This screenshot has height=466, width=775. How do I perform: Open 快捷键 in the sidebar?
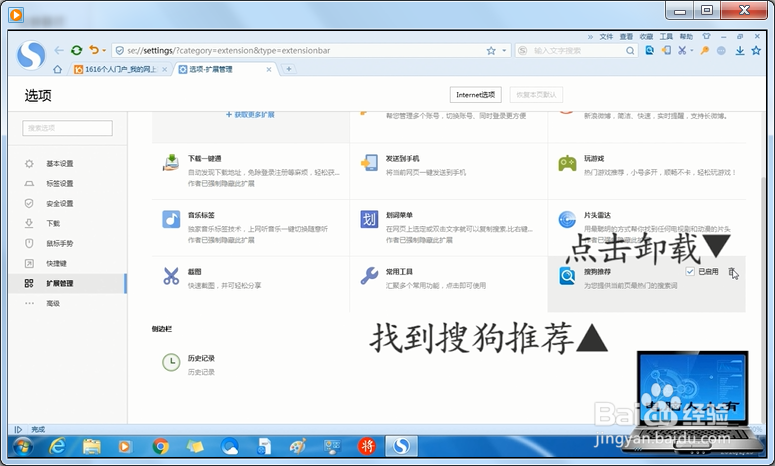pyautogui.click(x=56, y=263)
